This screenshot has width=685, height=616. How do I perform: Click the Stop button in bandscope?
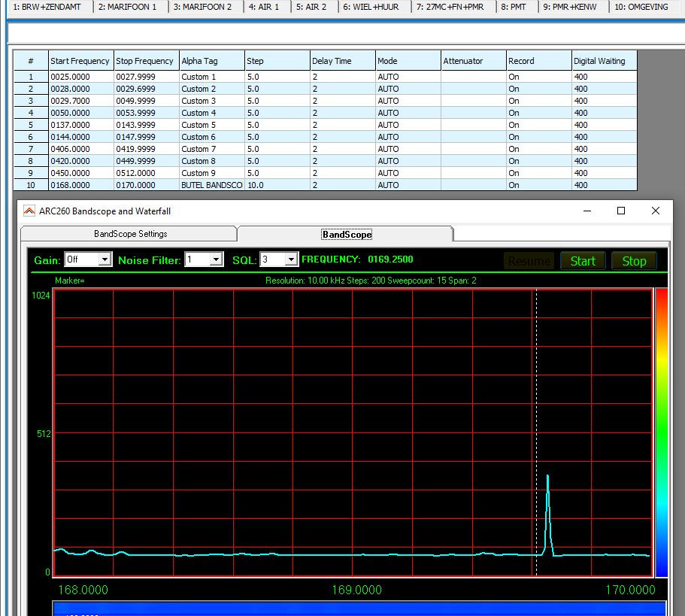634,261
